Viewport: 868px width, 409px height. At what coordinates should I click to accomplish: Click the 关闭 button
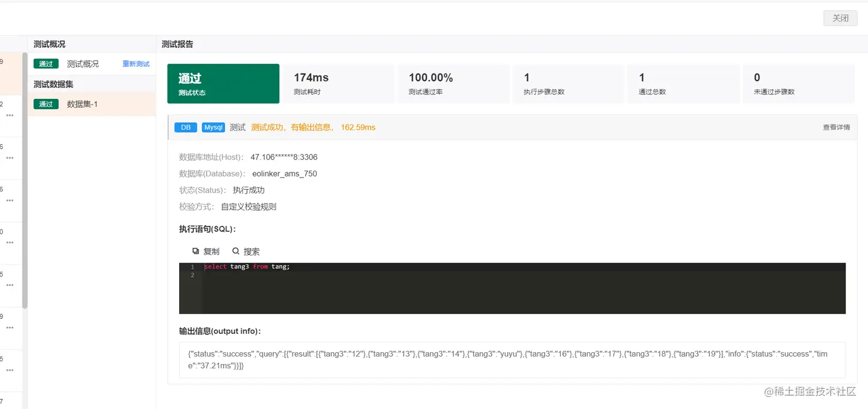coord(840,18)
